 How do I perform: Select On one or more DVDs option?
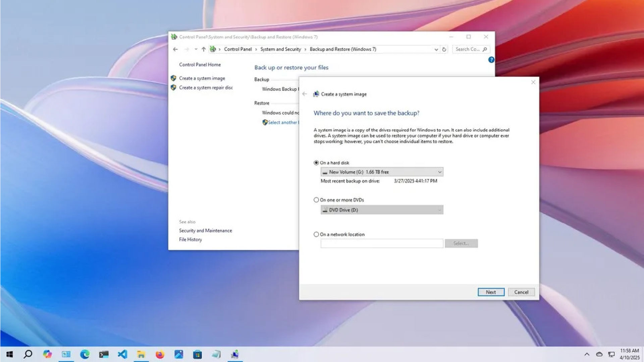pos(316,200)
